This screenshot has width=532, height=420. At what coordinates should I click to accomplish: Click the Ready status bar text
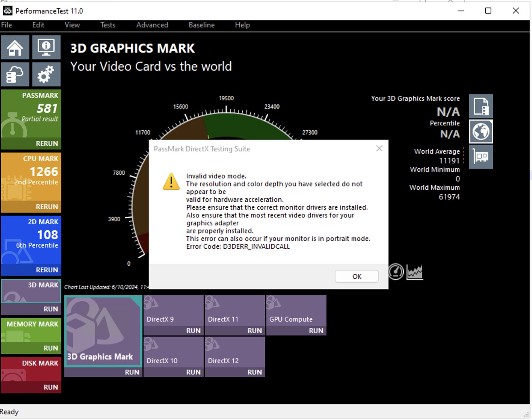click(9, 412)
